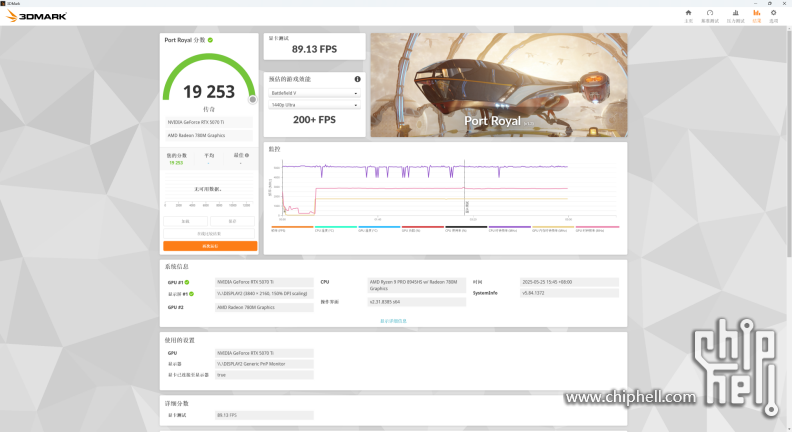The width and height of the screenshot is (792, 432).
Task: Open the 1440p Ultra resolution dropdown
Action: pyautogui.click(x=314, y=105)
